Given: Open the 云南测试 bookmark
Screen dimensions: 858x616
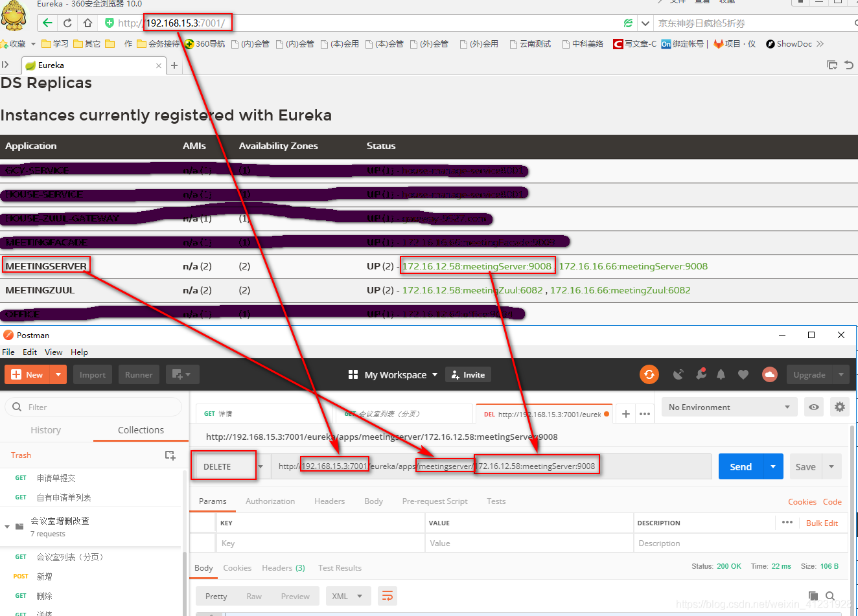Looking at the screenshot, I should pyautogui.click(x=530, y=44).
